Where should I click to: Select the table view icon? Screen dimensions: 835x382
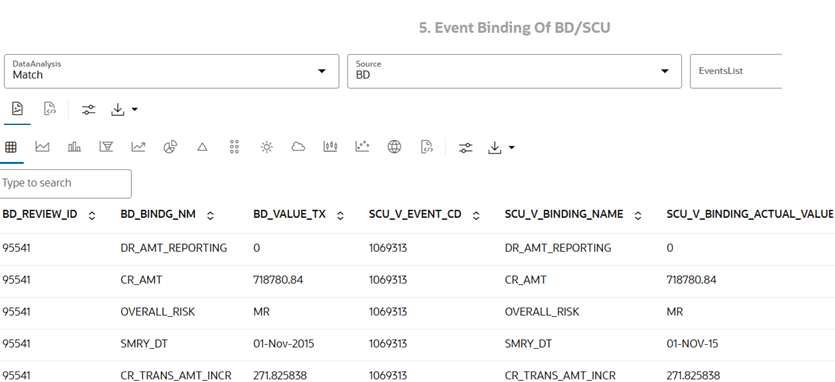[11, 147]
